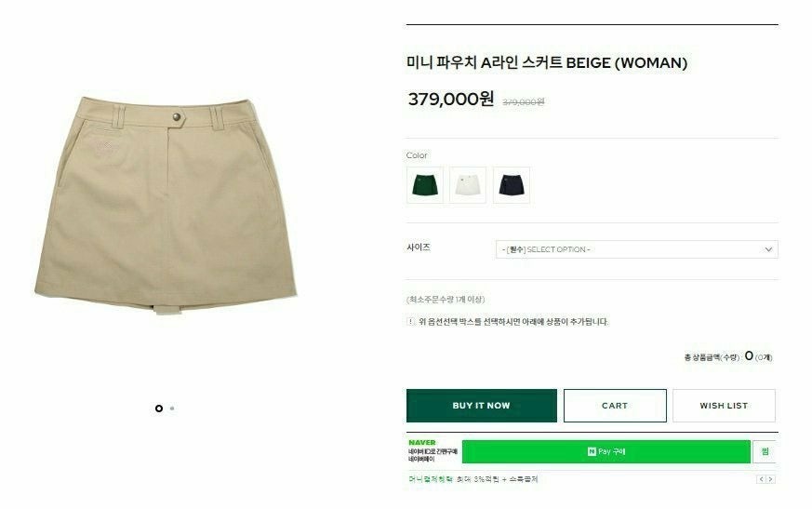Screen dimensions: 812x509
Task: Click the BUY IT NOW button
Action: click(x=482, y=406)
